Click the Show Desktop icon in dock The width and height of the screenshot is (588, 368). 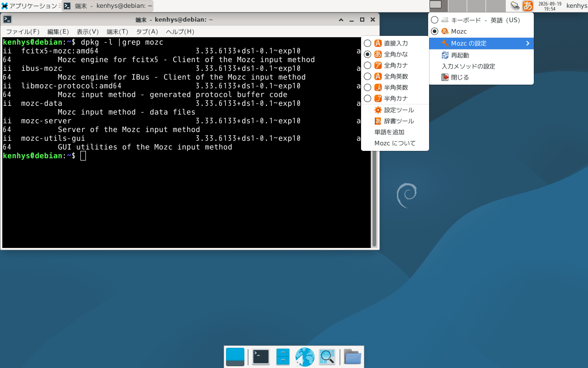click(x=235, y=357)
